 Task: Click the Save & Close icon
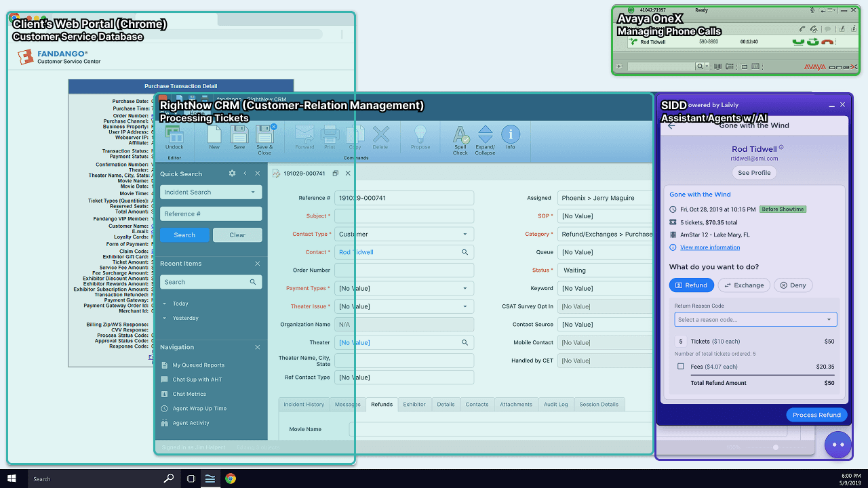pyautogui.click(x=265, y=134)
